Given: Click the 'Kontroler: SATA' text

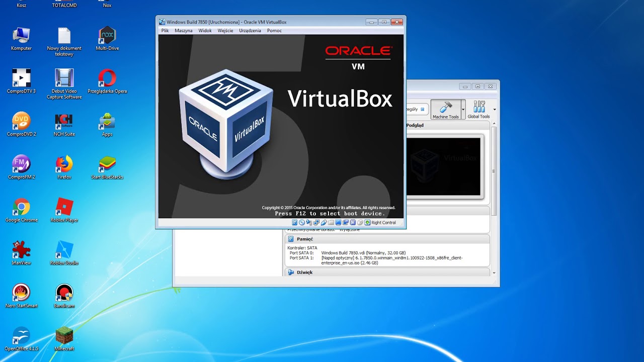Looking at the screenshot, I should click(302, 247).
